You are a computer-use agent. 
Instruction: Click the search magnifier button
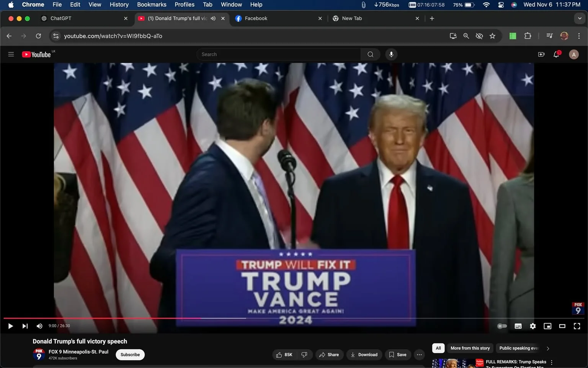370,54
